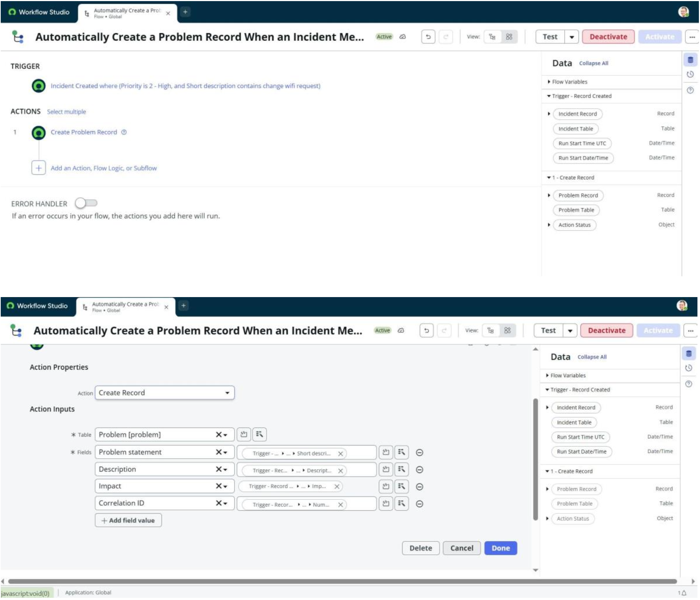
Task: Click the plus icon to add an action
Action: 39,168
